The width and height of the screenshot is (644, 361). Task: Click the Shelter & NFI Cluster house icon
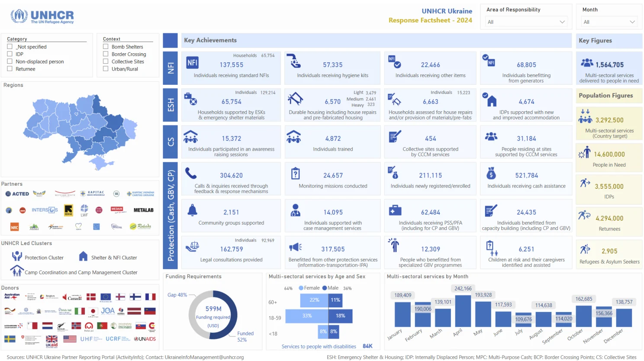click(84, 256)
